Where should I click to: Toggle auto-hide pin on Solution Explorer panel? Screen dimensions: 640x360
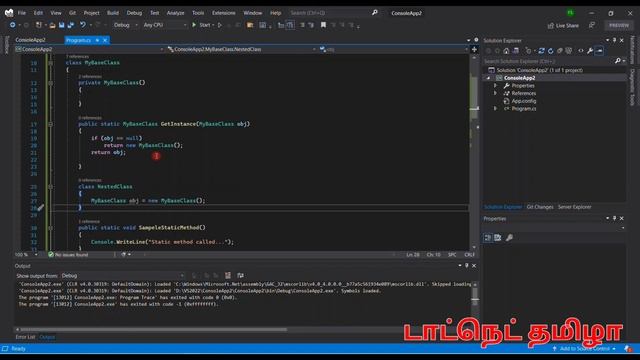pyautogui.click(x=615, y=40)
